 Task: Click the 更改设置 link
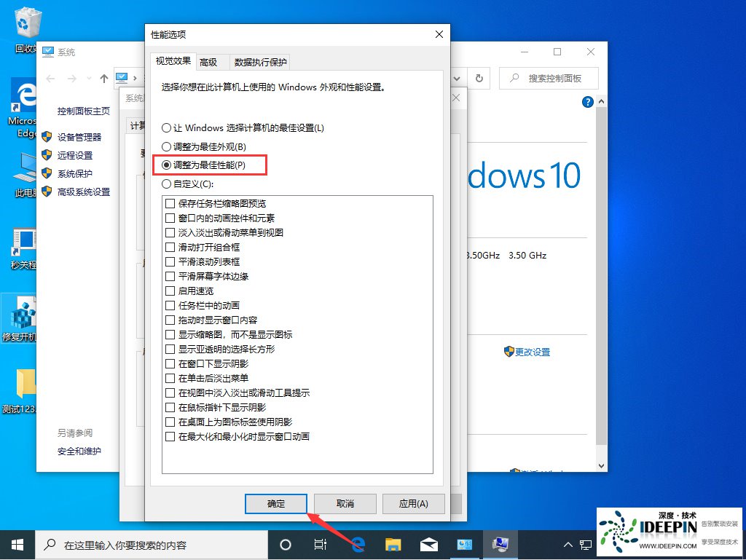(533, 352)
